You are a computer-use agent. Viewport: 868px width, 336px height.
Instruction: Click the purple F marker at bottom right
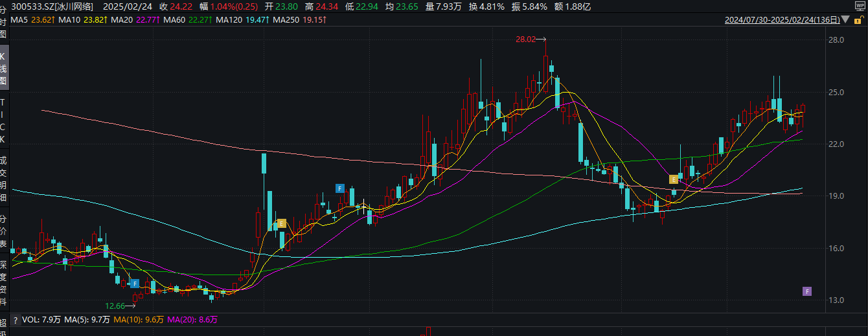coord(807,291)
